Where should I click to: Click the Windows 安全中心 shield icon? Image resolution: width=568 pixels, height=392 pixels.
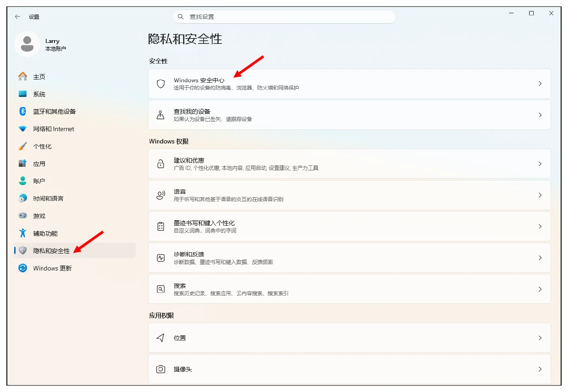[161, 84]
